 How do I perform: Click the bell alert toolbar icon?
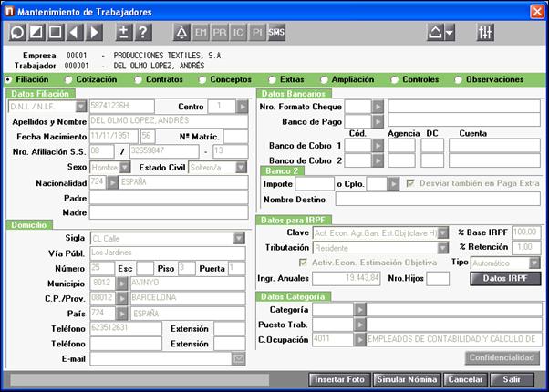tap(181, 33)
